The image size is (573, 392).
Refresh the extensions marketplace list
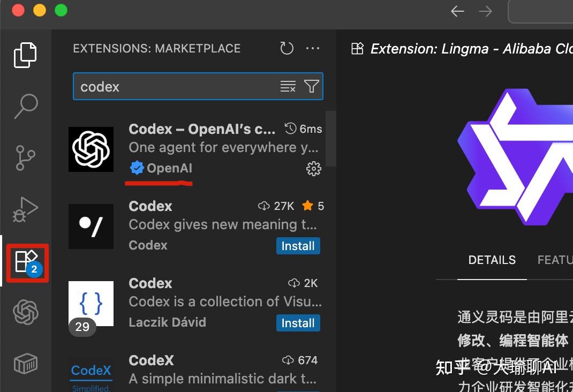[286, 48]
